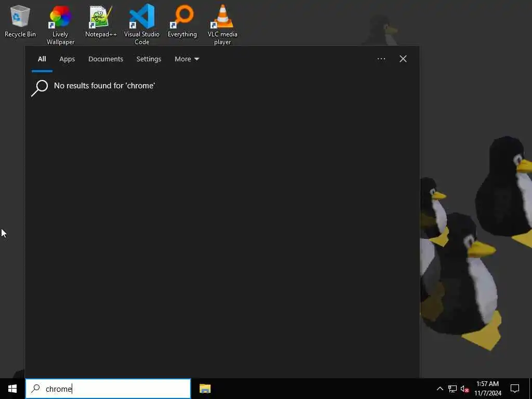The image size is (532, 399).
Task: Close the search results panel
Action: (403, 59)
